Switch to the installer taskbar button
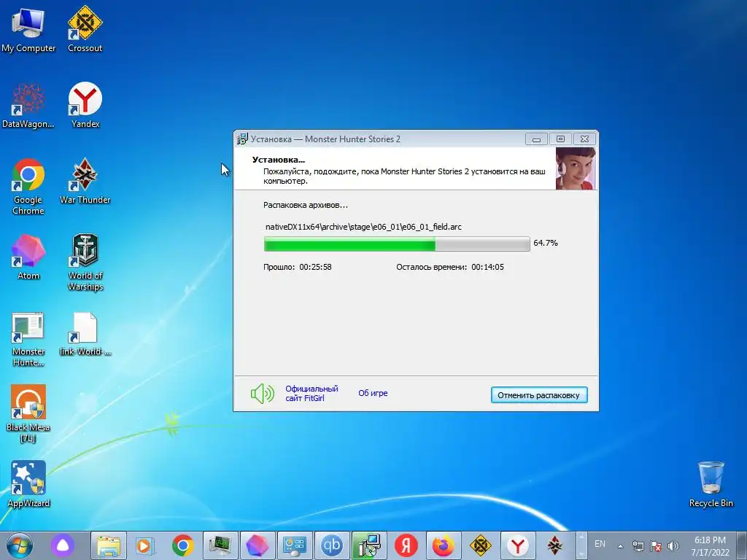This screenshot has width=747, height=560. point(368,545)
